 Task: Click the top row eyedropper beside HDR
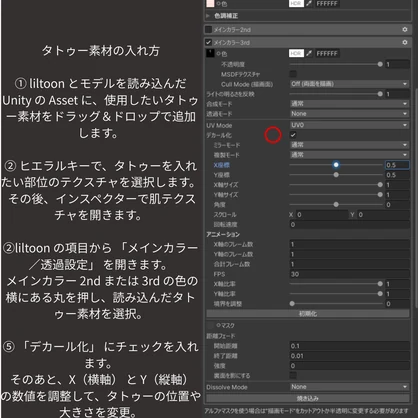pos(309,4)
